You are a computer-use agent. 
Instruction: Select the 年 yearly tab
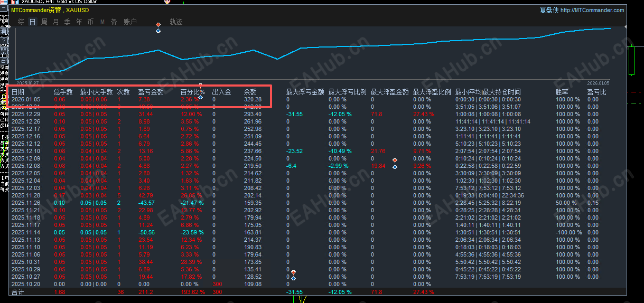[x=79, y=22]
